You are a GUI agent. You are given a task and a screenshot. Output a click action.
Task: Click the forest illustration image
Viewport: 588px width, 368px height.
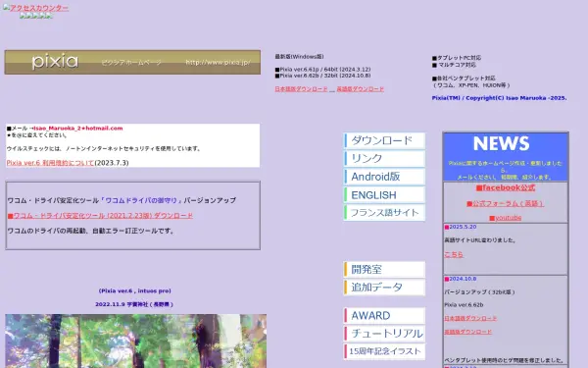[136, 341]
